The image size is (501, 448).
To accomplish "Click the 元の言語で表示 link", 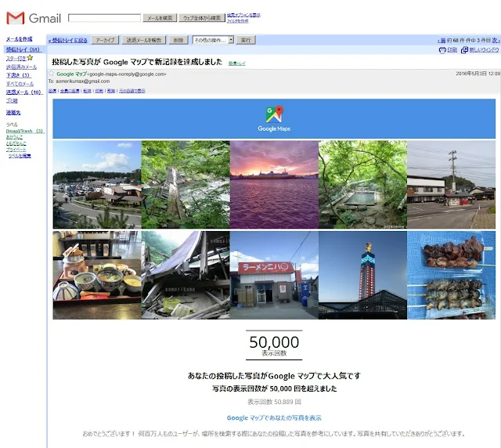I will click(132, 91).
